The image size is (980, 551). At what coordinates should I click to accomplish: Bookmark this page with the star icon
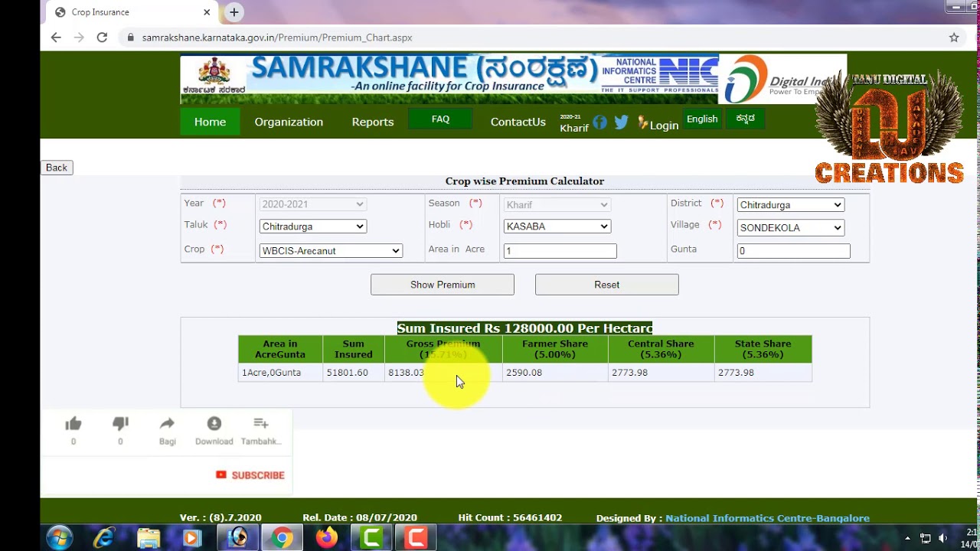pos(954,37)
